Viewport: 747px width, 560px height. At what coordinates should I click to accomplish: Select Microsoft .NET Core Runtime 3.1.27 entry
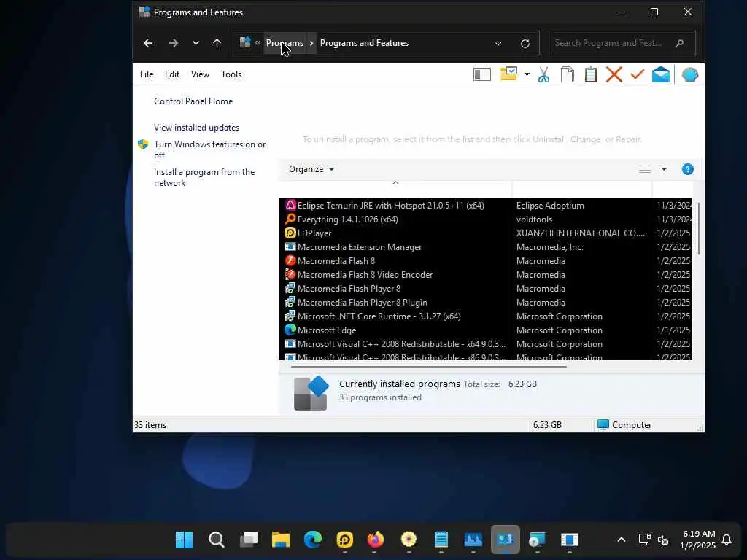[x=485, y=316]
